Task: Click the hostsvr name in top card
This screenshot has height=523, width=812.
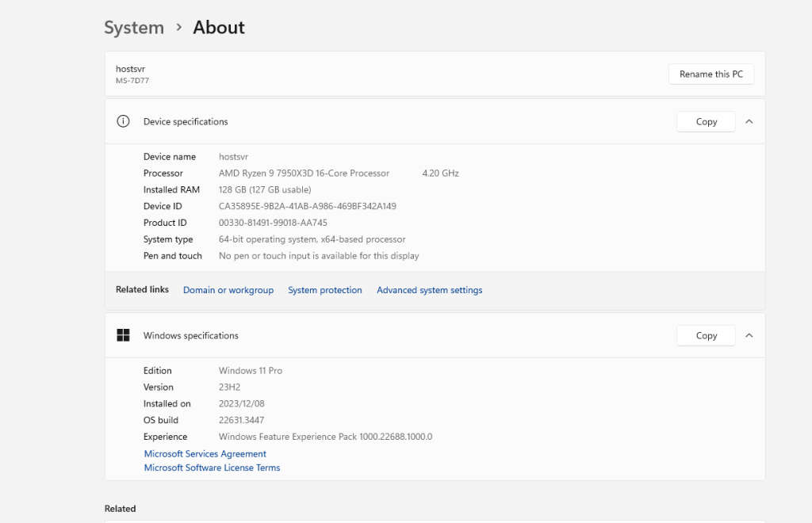Action: click(131, 69)
